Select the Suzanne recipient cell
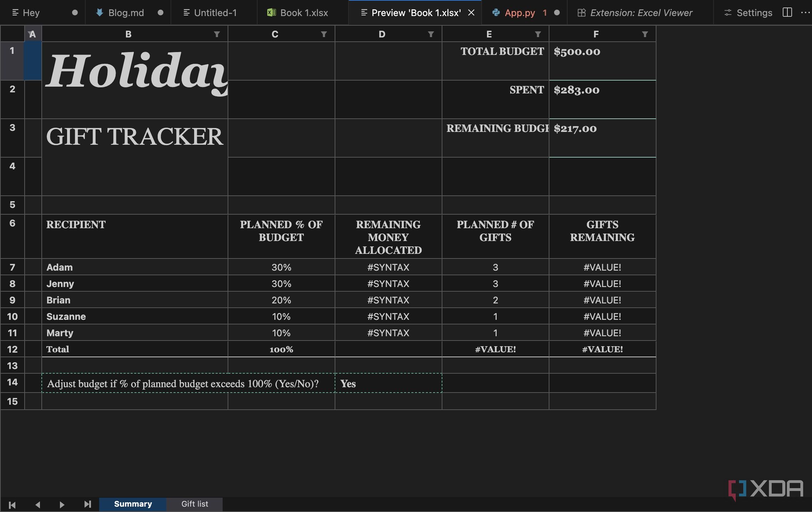The width and height of the screenshot is (812, 512). [135, 316]
